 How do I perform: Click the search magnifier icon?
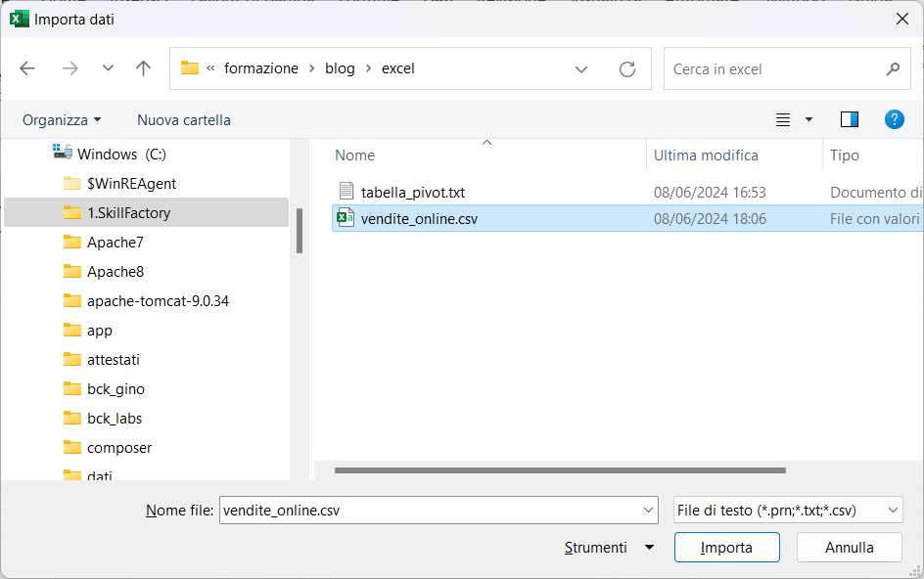pyautogui.click(x=892, y=69)
